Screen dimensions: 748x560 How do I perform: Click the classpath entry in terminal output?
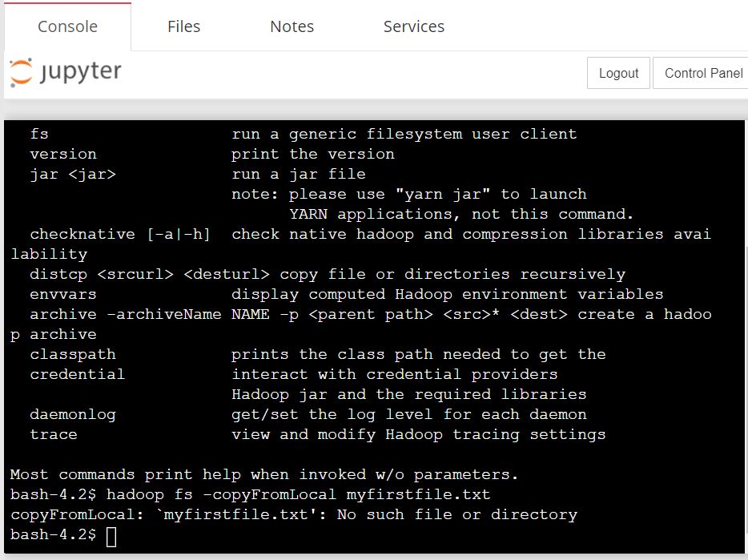click(73, 354)
